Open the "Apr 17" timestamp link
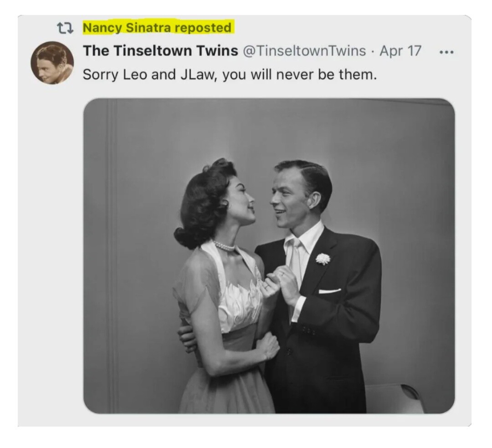492x448 pixels. pyautogui.click(x=400, y=51)
